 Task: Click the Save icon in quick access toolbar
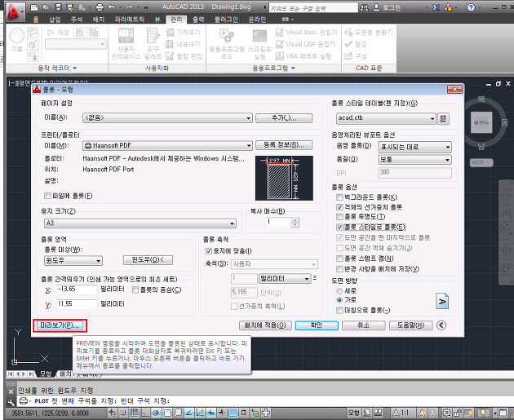58,7
